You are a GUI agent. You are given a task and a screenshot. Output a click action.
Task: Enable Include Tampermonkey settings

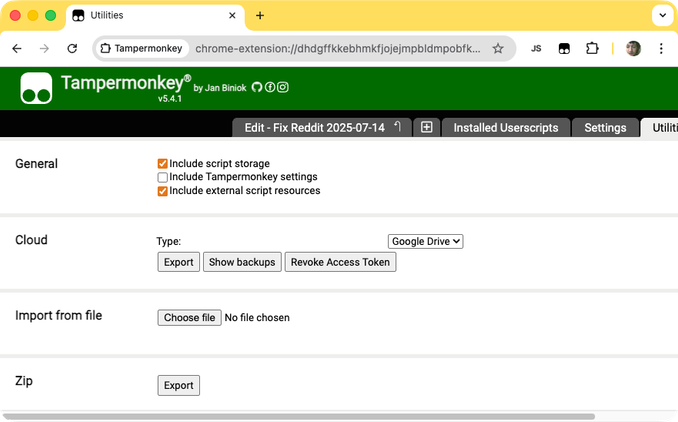163,177
